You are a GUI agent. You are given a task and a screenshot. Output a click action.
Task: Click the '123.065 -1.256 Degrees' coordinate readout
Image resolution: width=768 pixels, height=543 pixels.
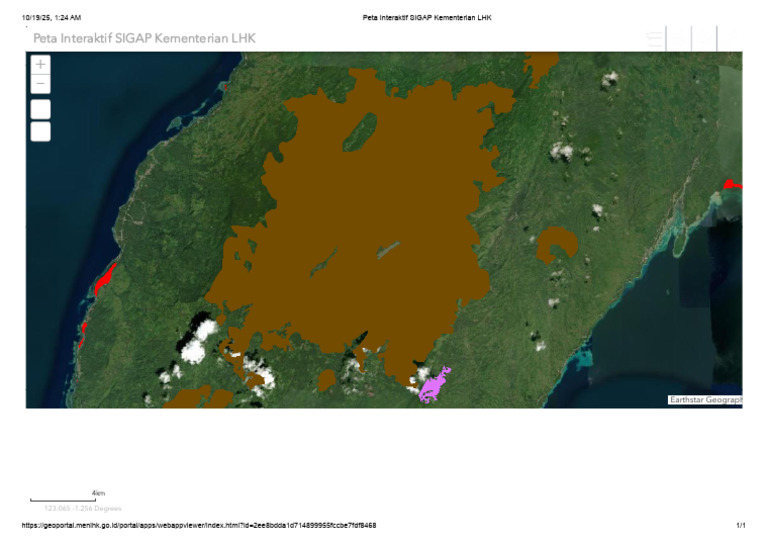pyautogui.click(x=83, y=508)
